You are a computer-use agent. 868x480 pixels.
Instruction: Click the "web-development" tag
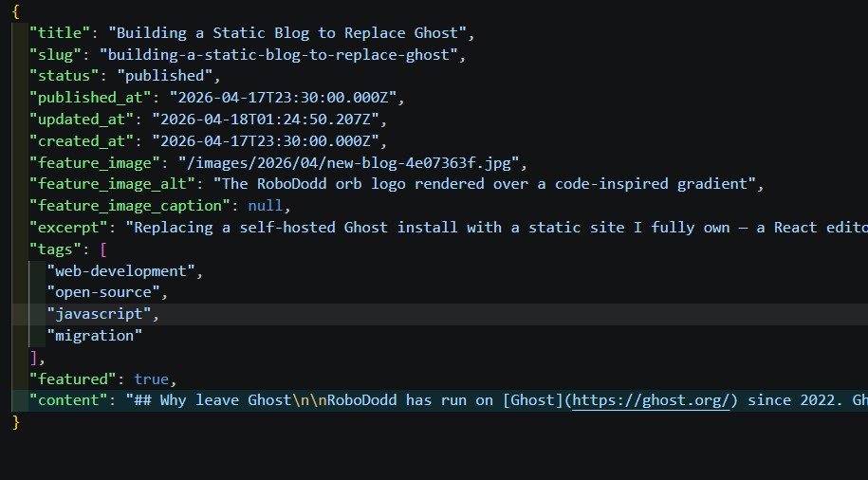pos(121,270)
